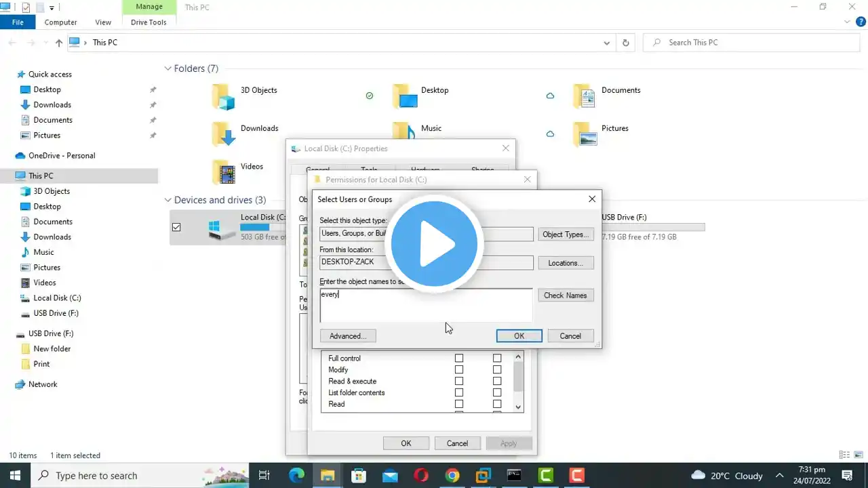Viewport: 868px width, 488px height.
Task: Select the Videos folder icon in Folders
Action: pyautogui.click(x=223, y=173)
